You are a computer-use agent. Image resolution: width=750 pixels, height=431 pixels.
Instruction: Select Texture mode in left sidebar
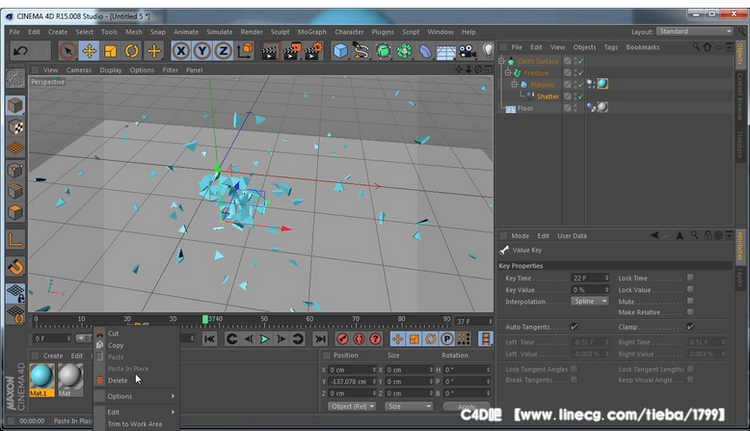[15, 127]
